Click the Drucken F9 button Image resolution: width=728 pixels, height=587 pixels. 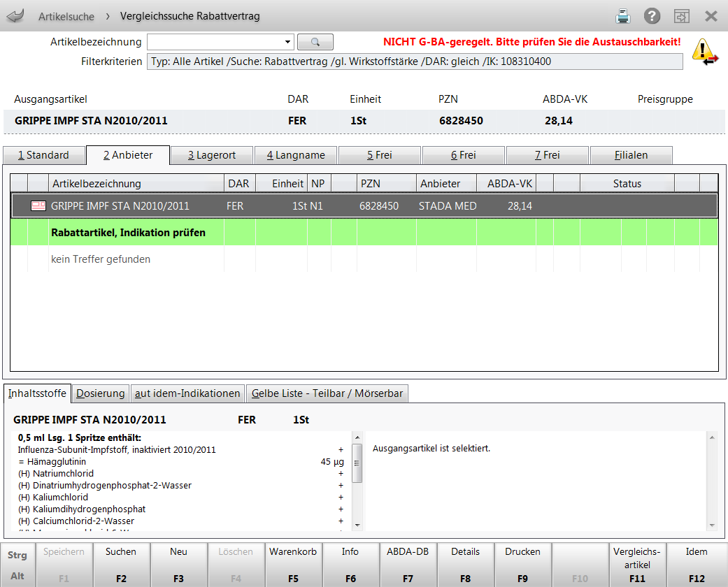pos(523,565)
